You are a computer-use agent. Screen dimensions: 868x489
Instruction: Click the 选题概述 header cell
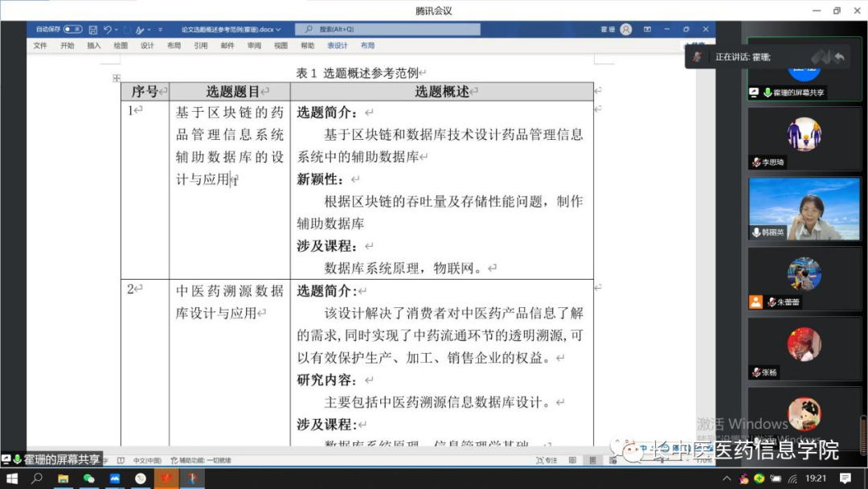[x=442, y=92]
